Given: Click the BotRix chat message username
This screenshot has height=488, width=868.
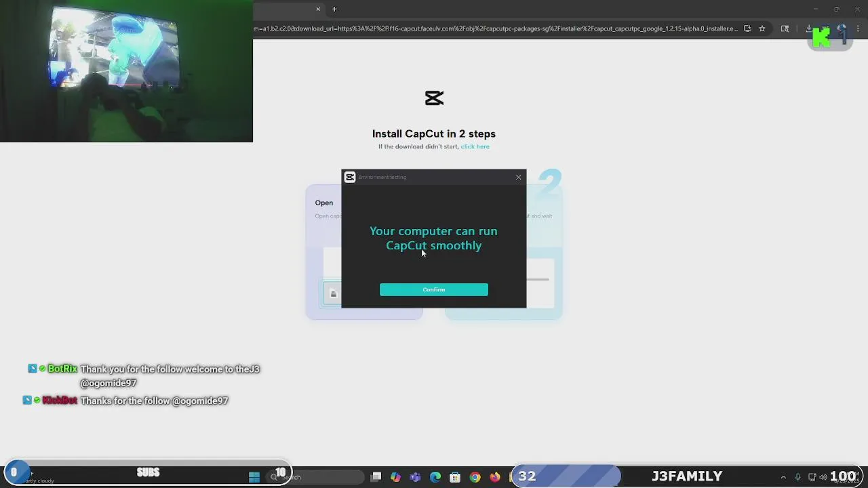Looking at the screenshot, I should coord(62,369).
